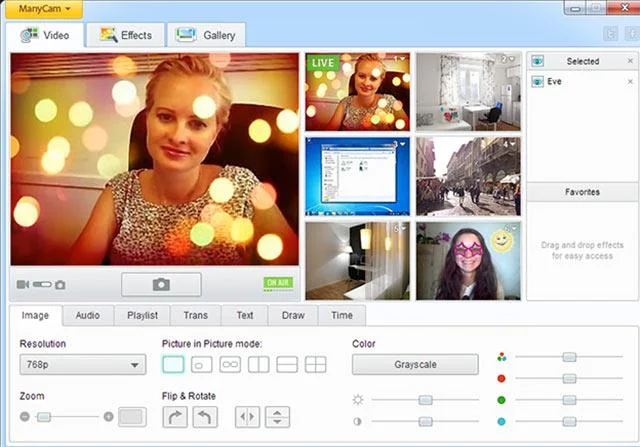Take a snapshot with the camera button

(161, 285)
